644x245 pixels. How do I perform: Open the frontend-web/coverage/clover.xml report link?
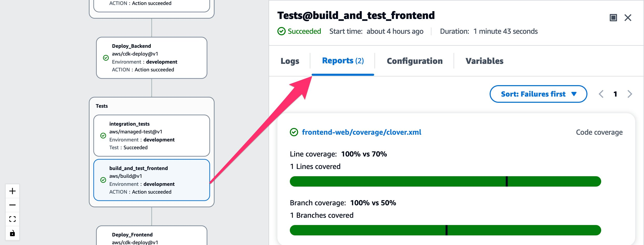coord(362,132)
